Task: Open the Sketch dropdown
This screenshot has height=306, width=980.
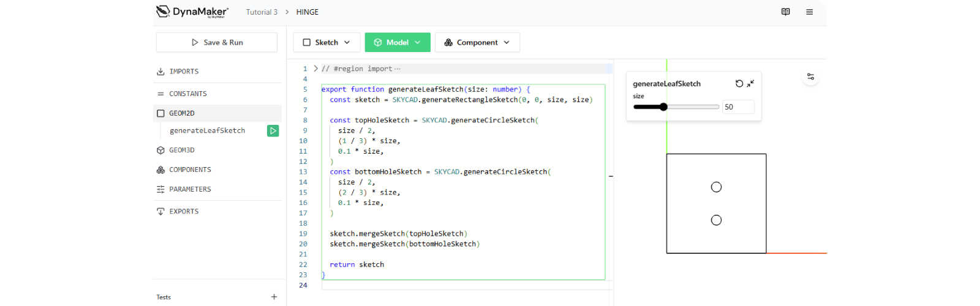Action: (326, 42)
